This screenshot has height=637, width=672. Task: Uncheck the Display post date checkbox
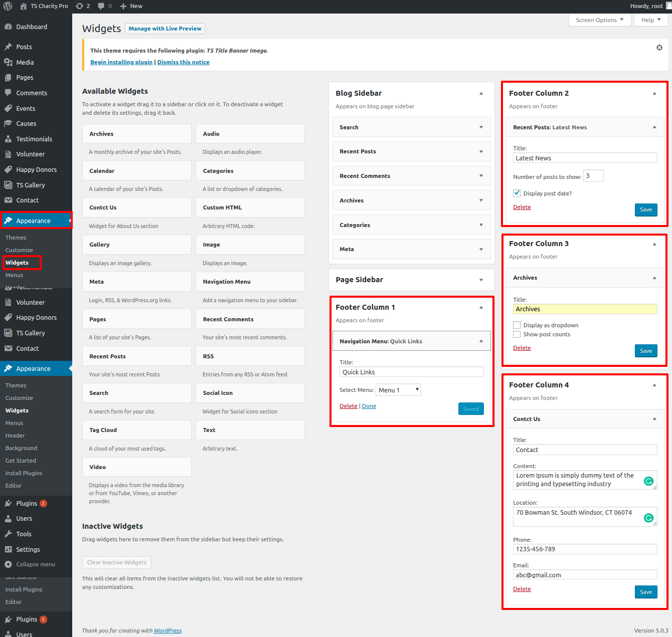pyautogui.click(x=517, y=193)
